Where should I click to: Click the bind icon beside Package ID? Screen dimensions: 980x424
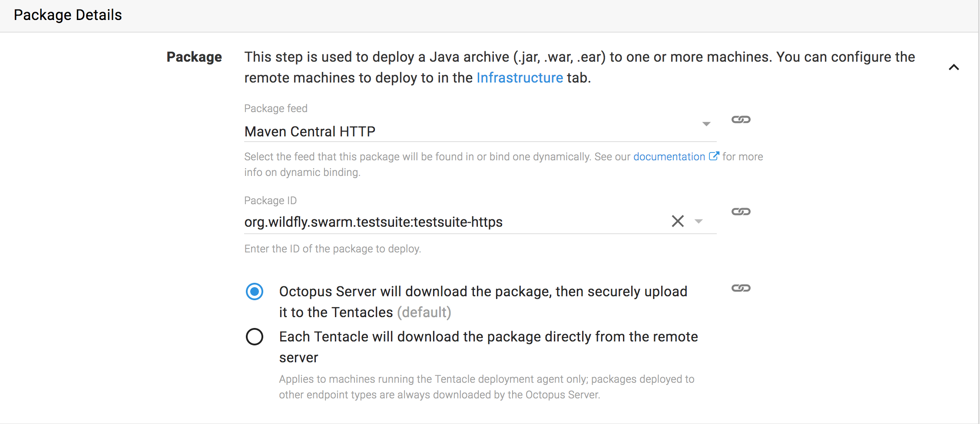[x=741, y=212]
